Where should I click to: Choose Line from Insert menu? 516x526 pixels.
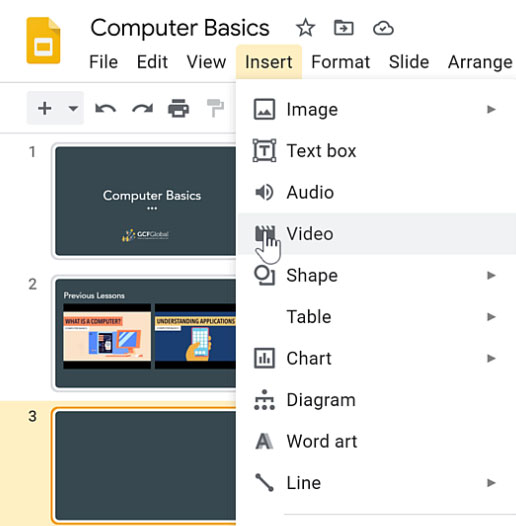pyautogui.click(x=376, y=483)
